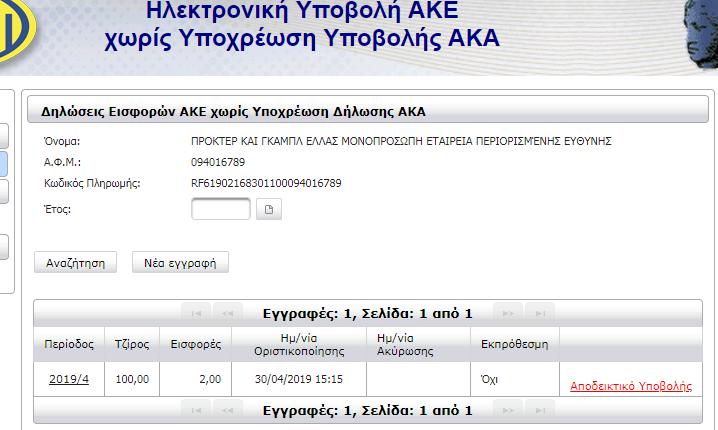Click first-page arrow in top pager
Viewport: 718px width, 430px height.
click(x=196, y=313)
